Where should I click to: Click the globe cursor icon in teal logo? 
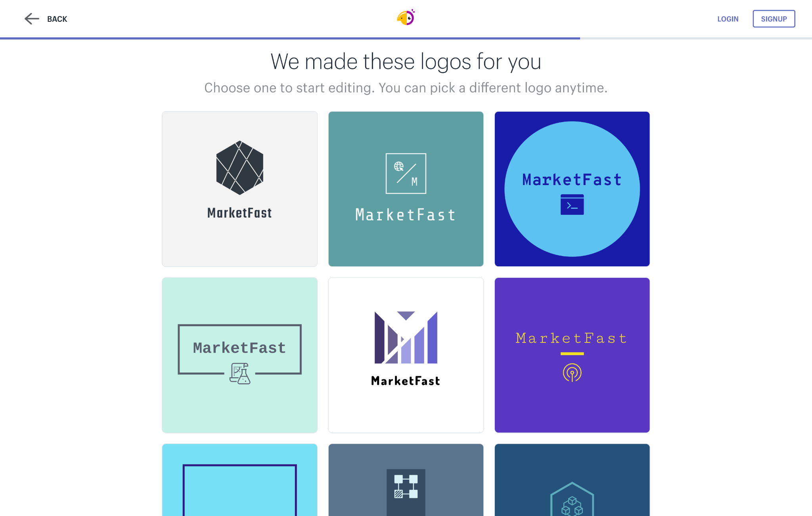(x=399, y=166)
